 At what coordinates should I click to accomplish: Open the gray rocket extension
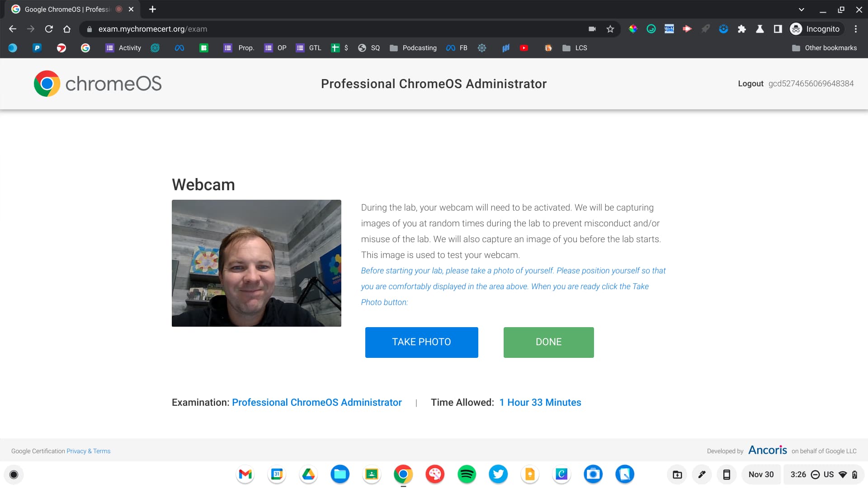click(705, 29)
